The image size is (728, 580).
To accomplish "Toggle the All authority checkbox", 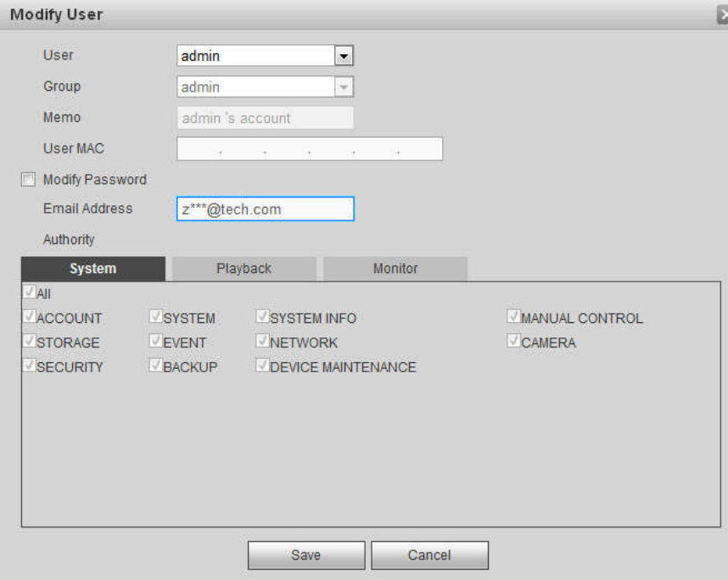I will tap(29, 293).
